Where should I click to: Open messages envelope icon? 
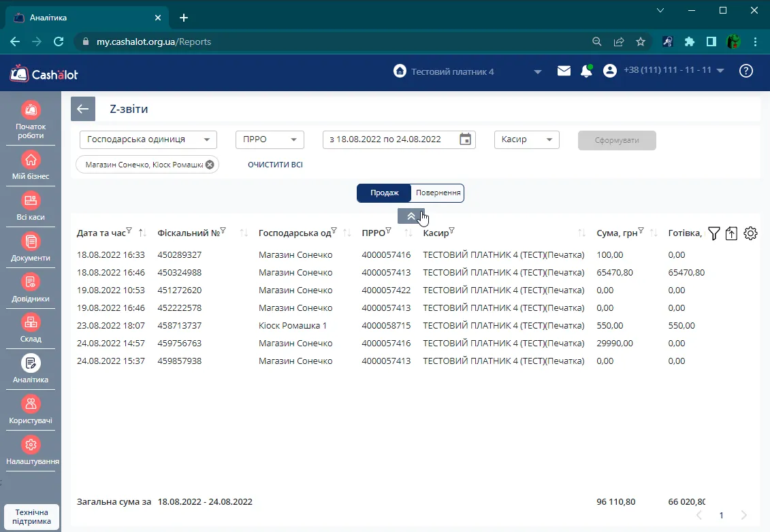[x=564, y=71]
